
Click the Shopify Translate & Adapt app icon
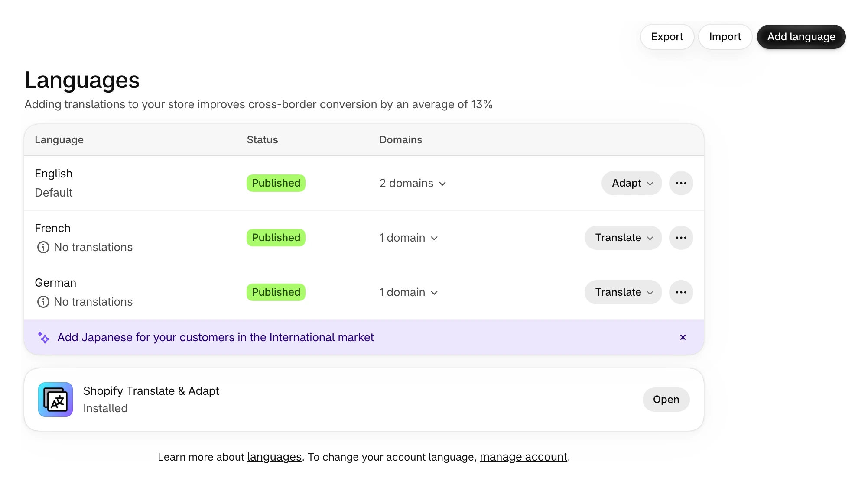coord(55,400)
